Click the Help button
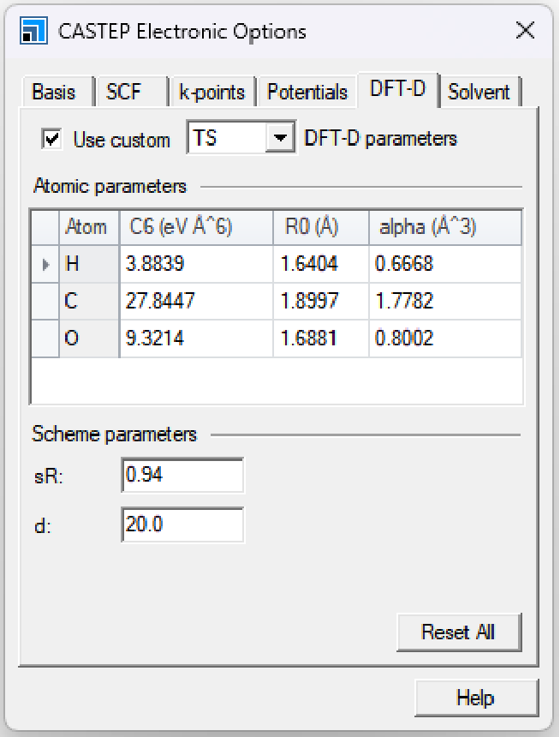The height and width of the screenshot is (737, 560). point(475,698)
